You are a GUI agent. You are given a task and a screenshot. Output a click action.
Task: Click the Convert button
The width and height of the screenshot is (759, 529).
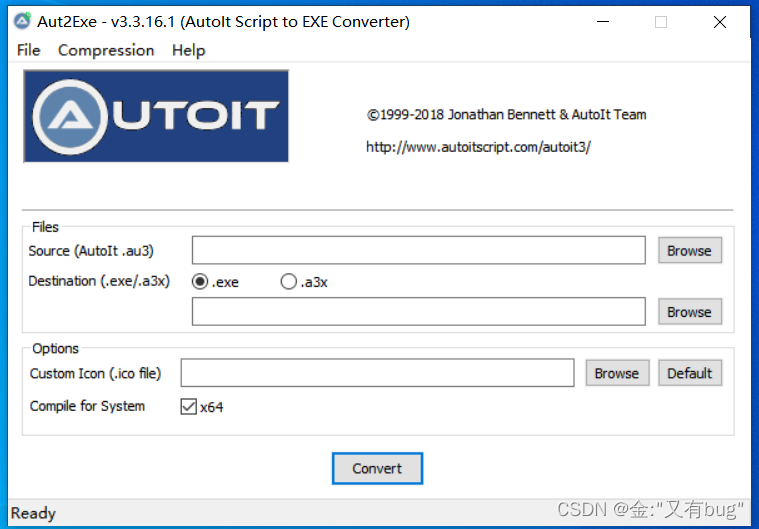pyautogui.click(x=377, y=469)
